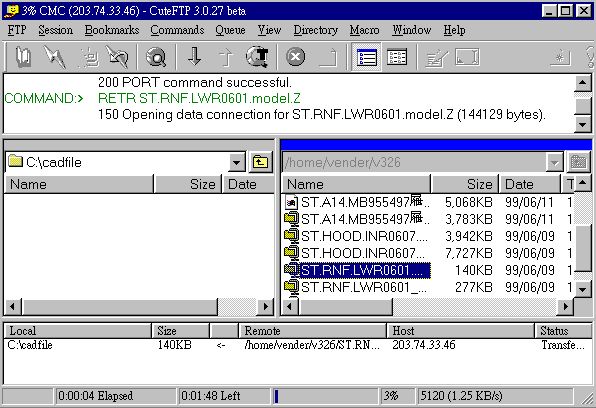
Task: Click the Download down-arrow icon
Action: [x=195, y=57]
